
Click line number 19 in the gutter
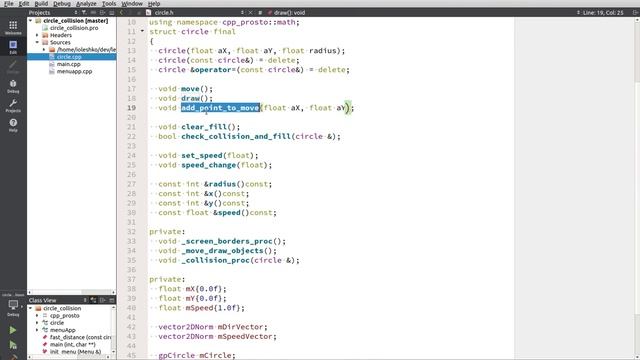click(131, 108)
